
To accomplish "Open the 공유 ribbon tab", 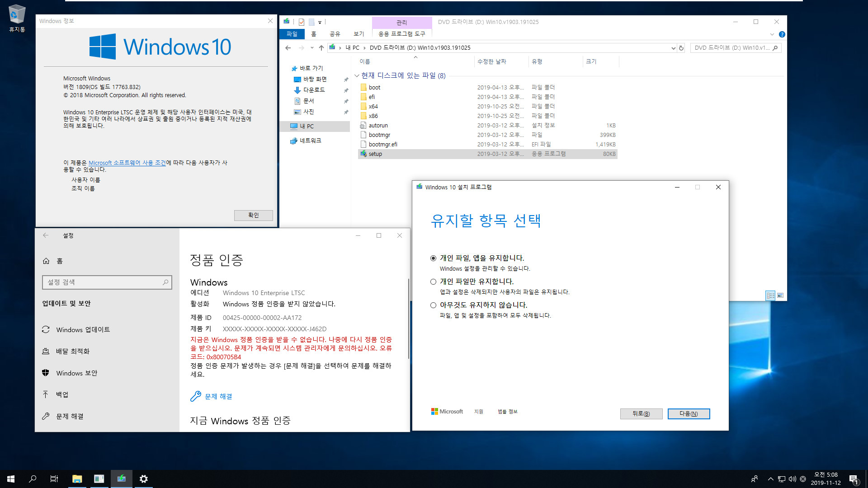I will tap(335, 34).
